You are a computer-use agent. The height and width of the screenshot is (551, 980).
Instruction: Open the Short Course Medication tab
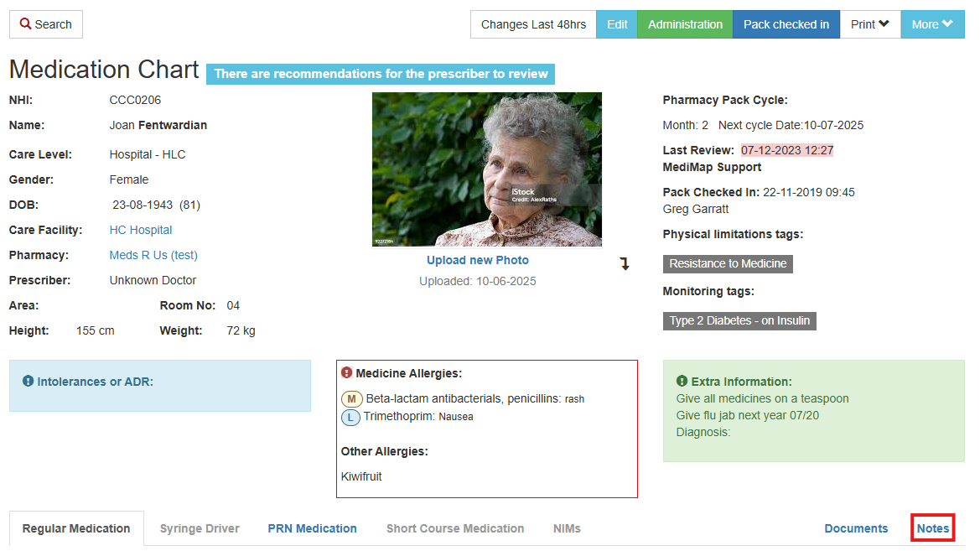(x=455, y=528)
